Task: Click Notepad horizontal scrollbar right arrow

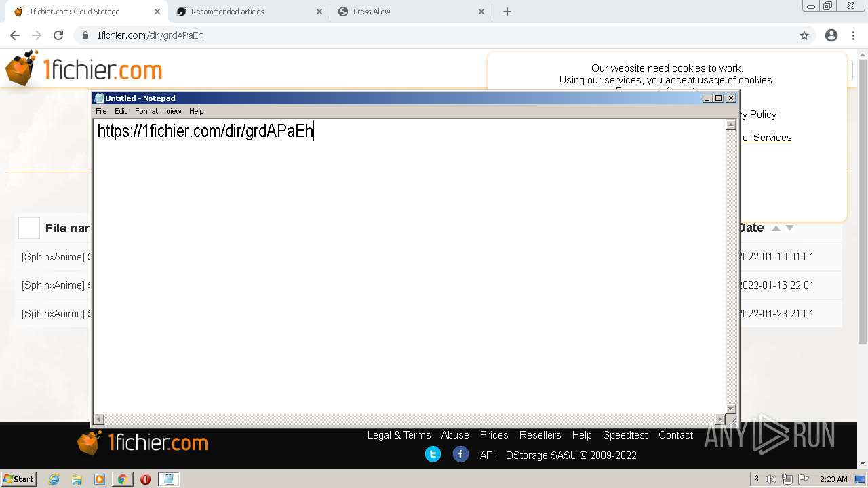Action: [720, 420]
